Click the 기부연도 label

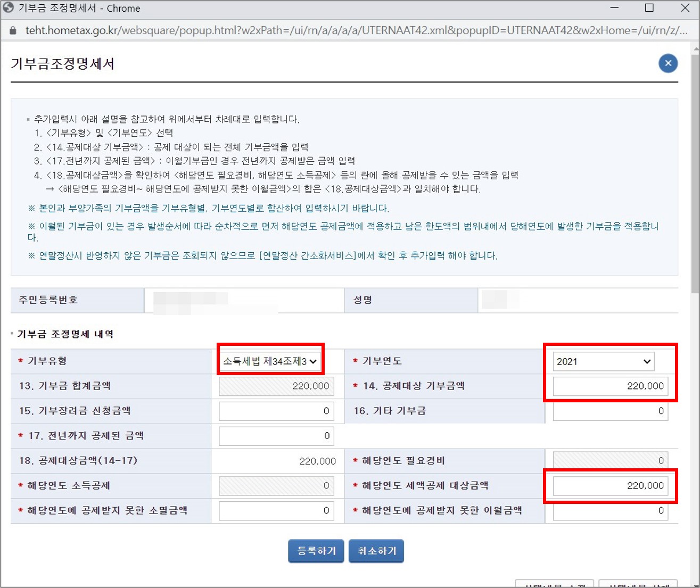[x=382, y=361]
